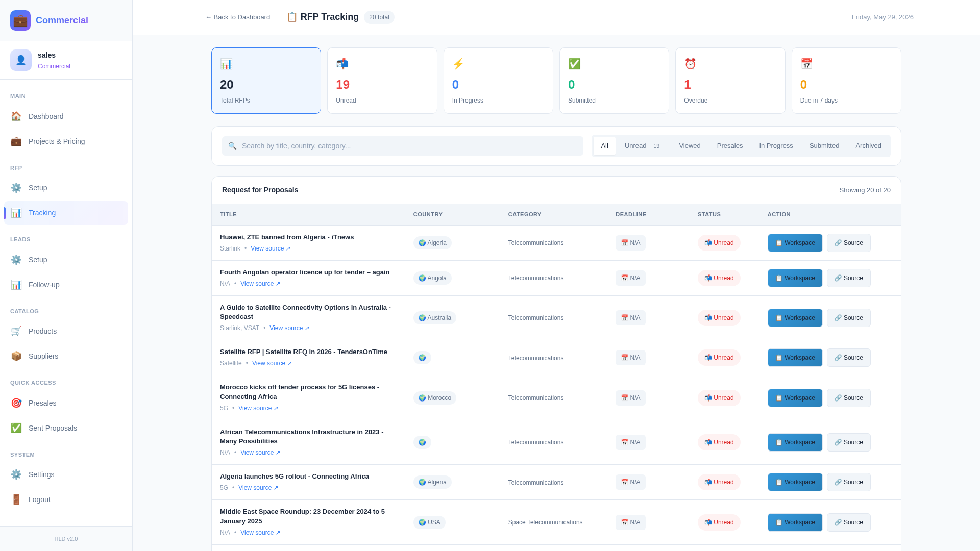The image size is (980, 551).
Task: Click the Products shopping cart icon
Action: pyautogui.click(x=16, y=331)
